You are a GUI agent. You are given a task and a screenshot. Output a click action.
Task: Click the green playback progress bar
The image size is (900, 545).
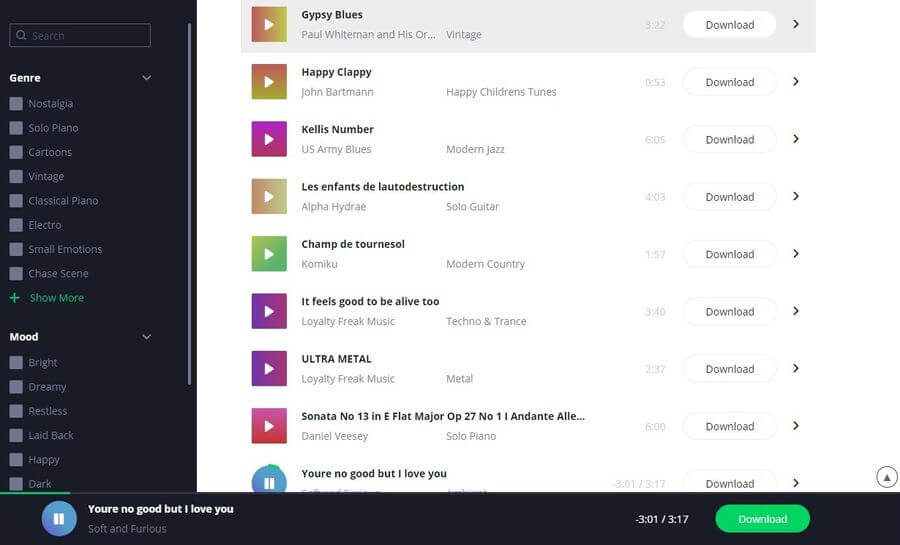(35, 493)
